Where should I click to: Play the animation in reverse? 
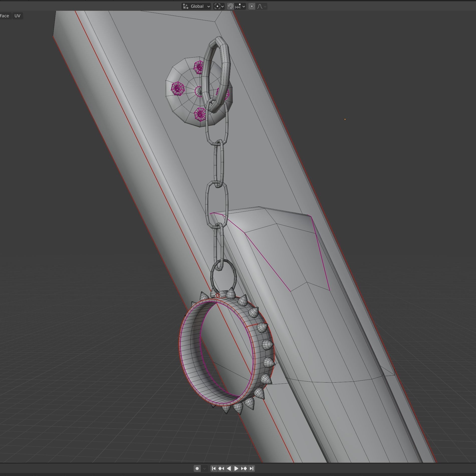coord(229,468)
